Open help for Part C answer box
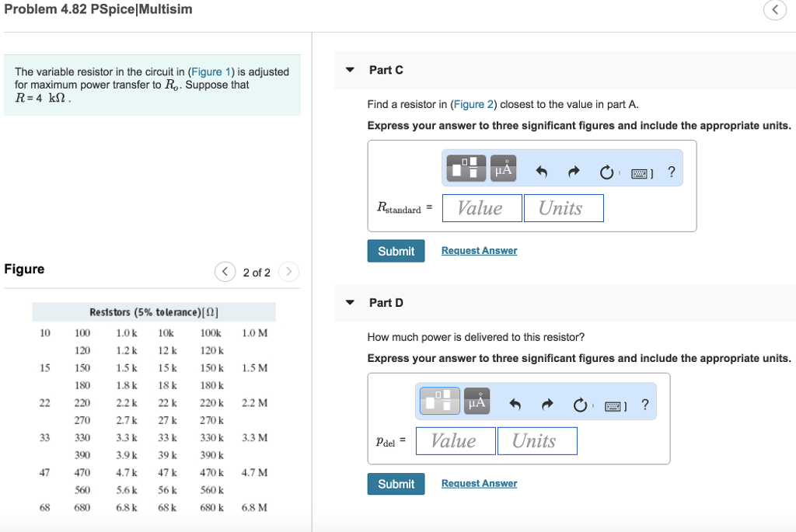 click(x=672, y=172)
